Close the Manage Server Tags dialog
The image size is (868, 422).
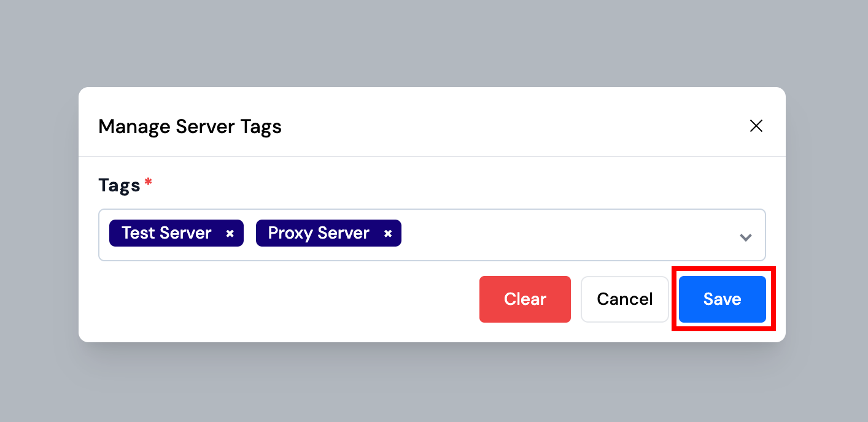coord(756,126)
